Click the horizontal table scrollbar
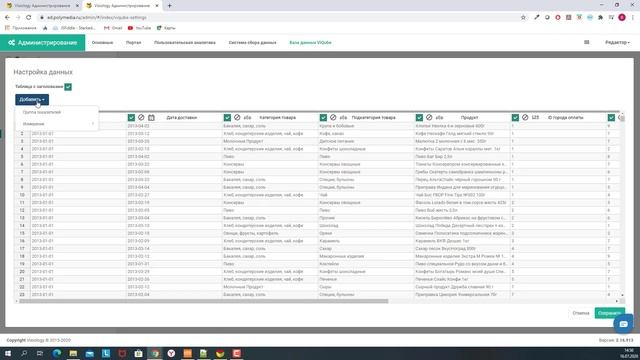Viewport: 640px width, 360px height. 204,301
